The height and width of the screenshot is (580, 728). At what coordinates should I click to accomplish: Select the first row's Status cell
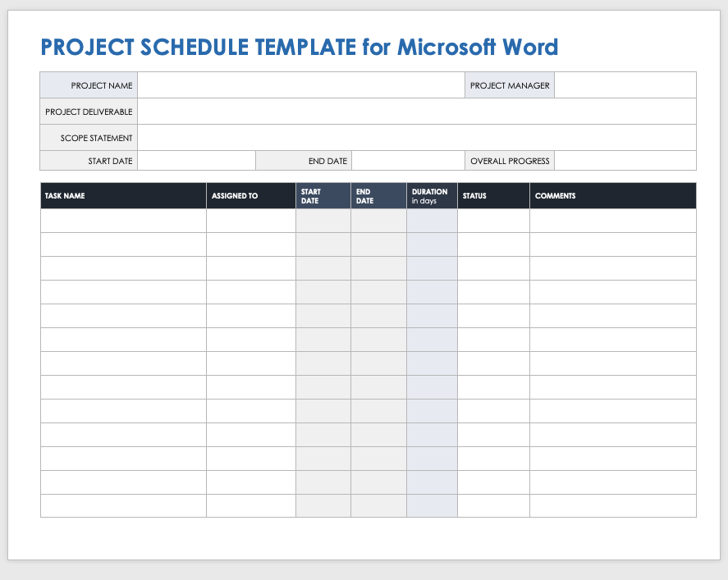coord(493,221)
